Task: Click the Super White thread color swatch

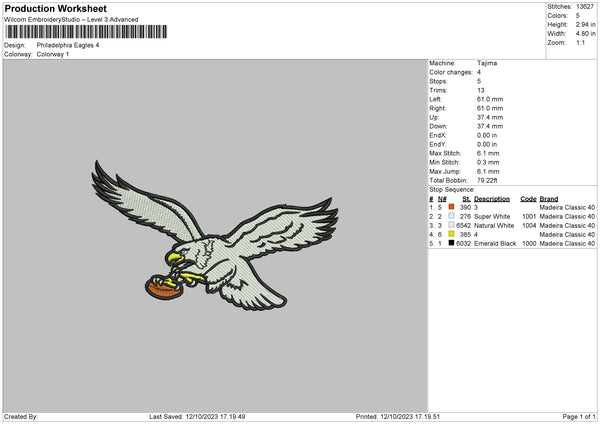Action: [452, 216]
